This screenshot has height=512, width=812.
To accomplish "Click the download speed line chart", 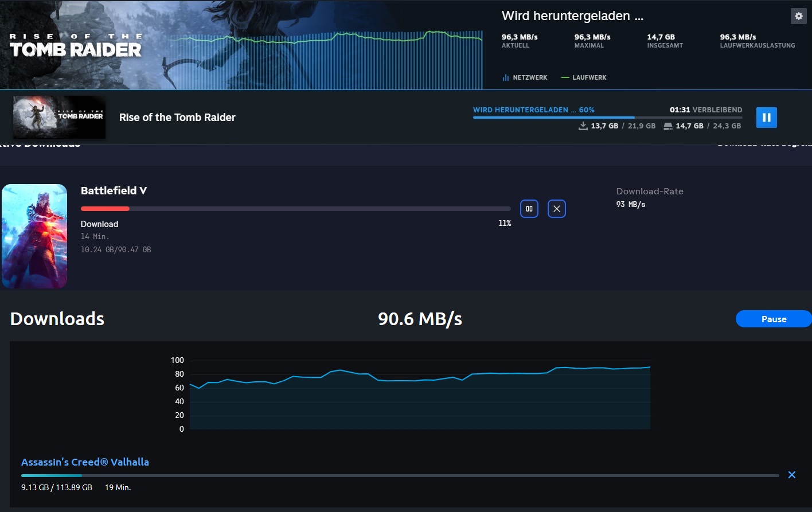I will 420,394.
